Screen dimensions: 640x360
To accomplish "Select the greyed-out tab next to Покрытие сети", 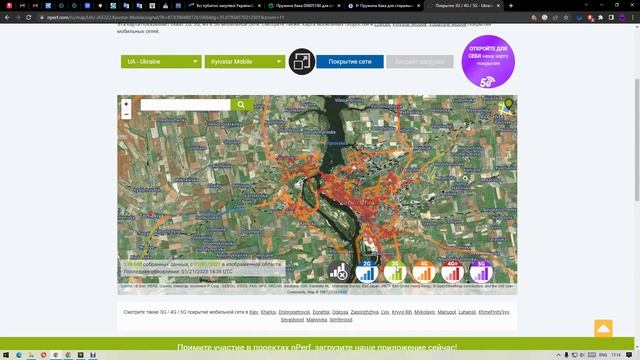I will [x=420, y=62].
